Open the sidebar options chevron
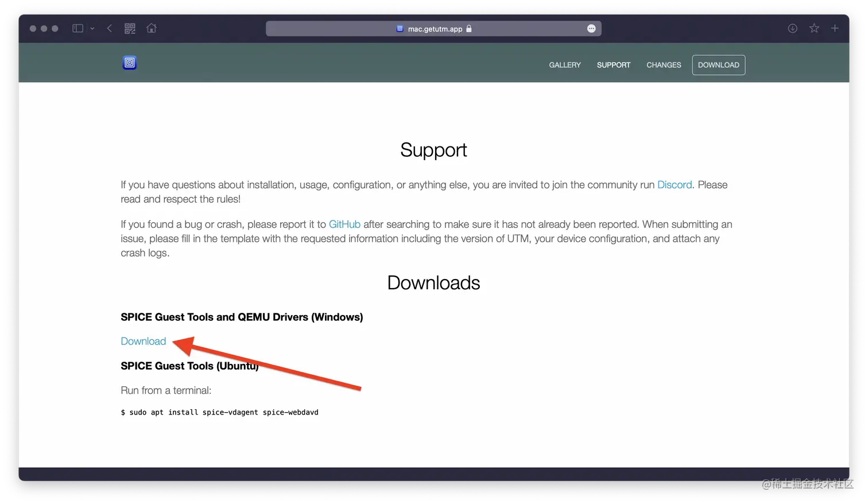Viewport: 868px width, 504px height. [x=92, y=28]
